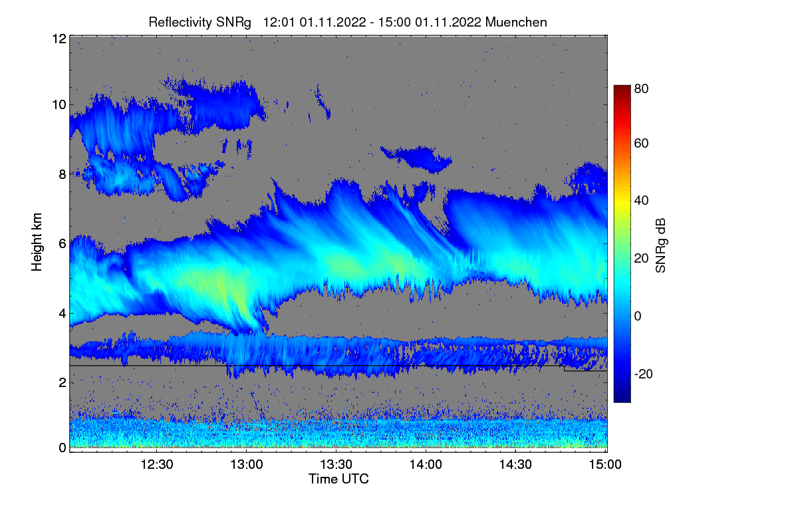Click the colorbar value -20 label
Image resolution: width=798 pixels, height=532 pixels.
[x=644, y=374]
